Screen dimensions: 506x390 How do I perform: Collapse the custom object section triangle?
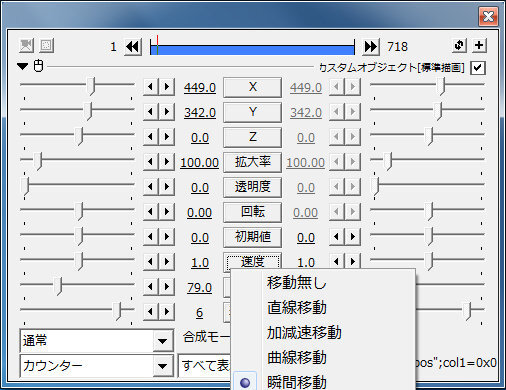point(23,66)
